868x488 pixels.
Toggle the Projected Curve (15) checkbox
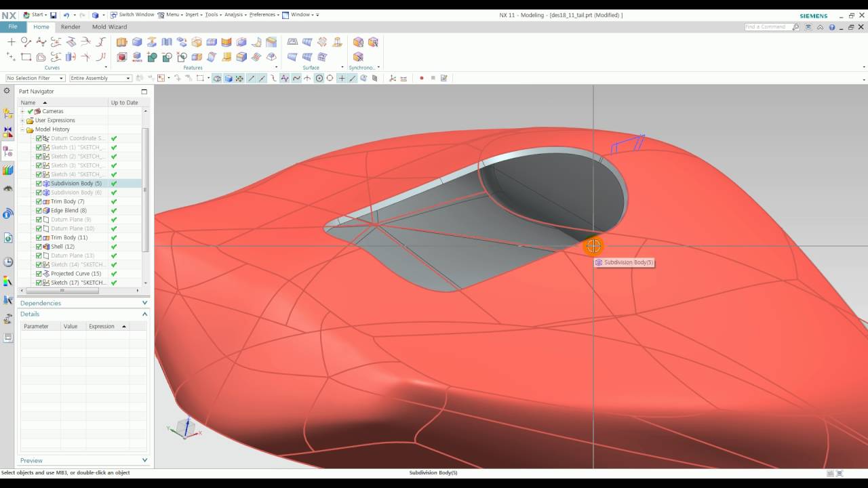39,274
